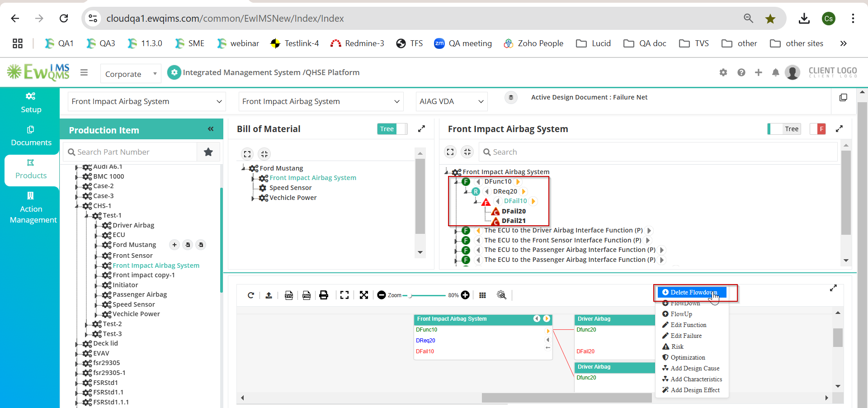Image resolution: width=868 pixels, height=408 pixels.
Task: Open Action Management in left sidebar
Action: [x=33, y=208]
